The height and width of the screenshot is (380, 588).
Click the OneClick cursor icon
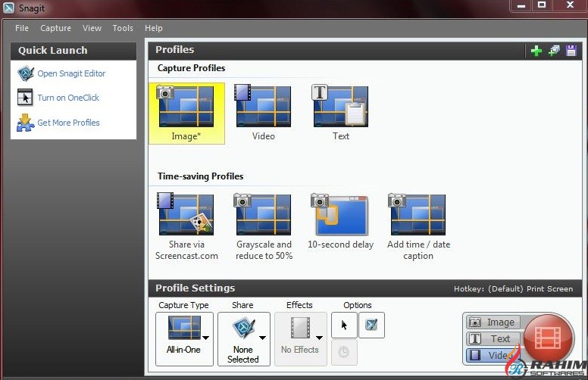(25, 98)
